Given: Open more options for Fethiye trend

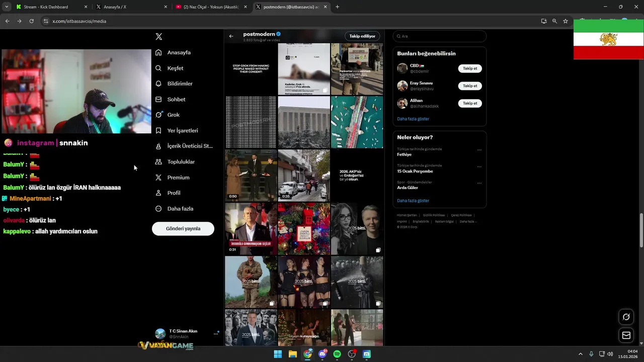Looking at the screenshot, I should pyautogui.click(x=479, y=150).
